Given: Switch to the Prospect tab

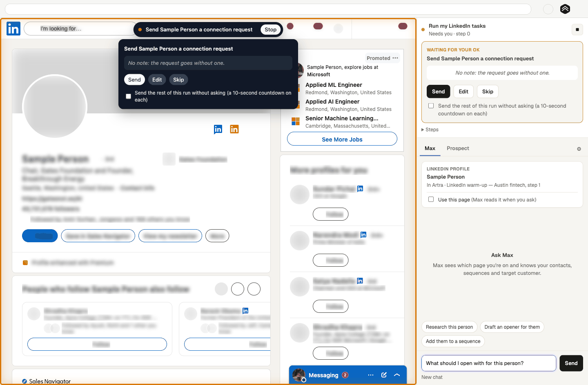Looking at the screenshot, I should [x=458, y=148].
